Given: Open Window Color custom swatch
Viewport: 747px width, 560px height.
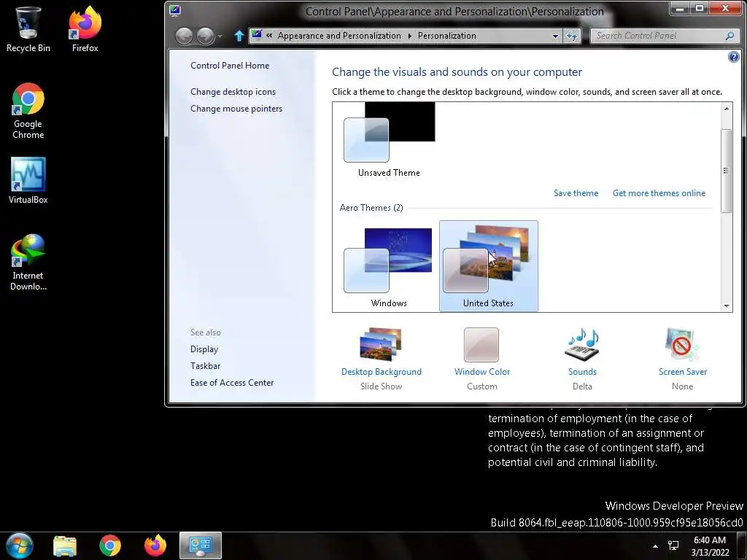Looking at the screenshot, I should tap(481, 359).
